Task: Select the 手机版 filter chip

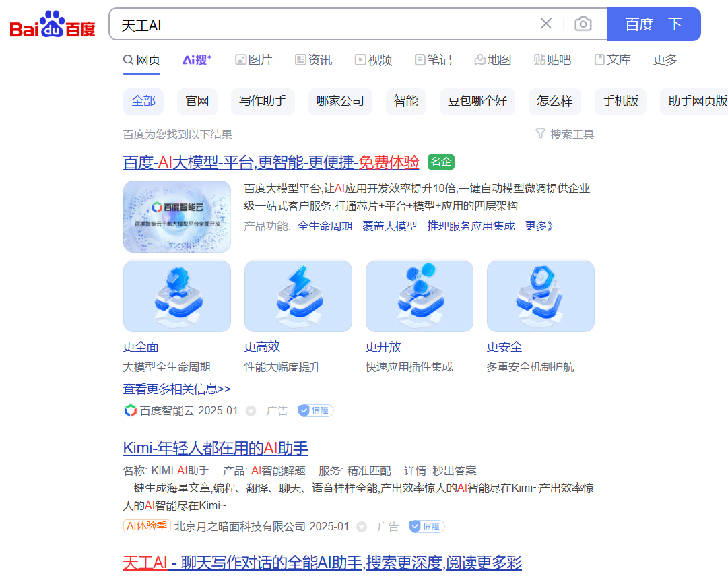Action: 620,101
